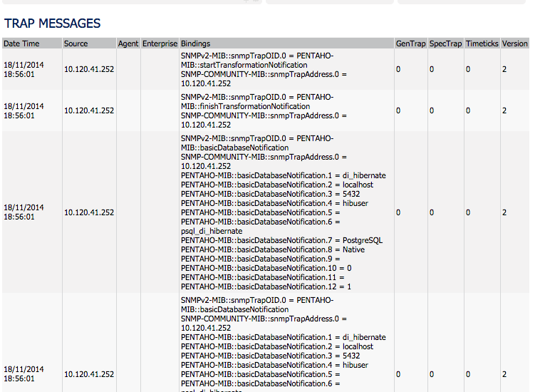Viewport: 545px width, 392px height.
Task: Click basicDatabaseNotification.3 = 5432 in bottom row
Action: pyautogui.click(x=271, y=356)
